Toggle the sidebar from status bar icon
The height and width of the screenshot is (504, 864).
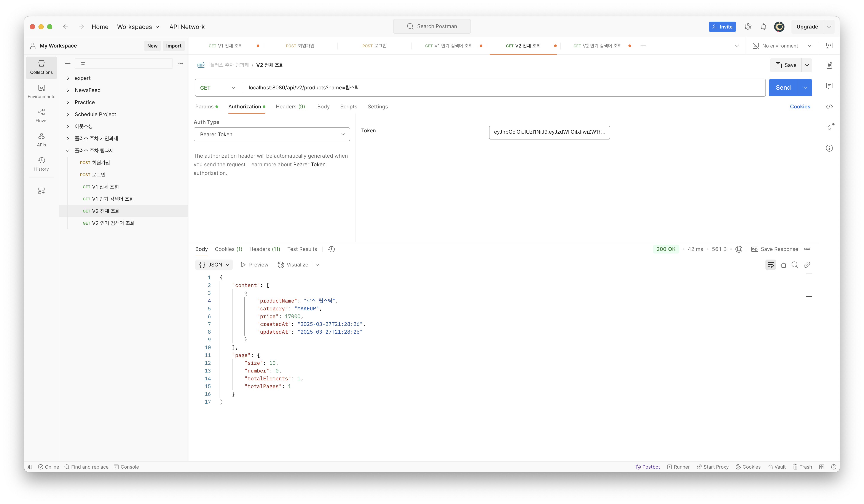pos(29,467)
